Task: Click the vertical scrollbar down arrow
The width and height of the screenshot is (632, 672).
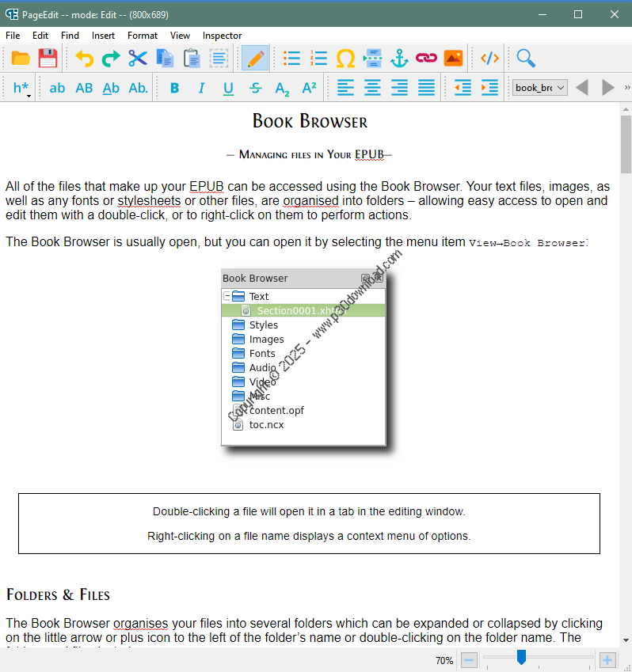Action: tap(626, 640)
